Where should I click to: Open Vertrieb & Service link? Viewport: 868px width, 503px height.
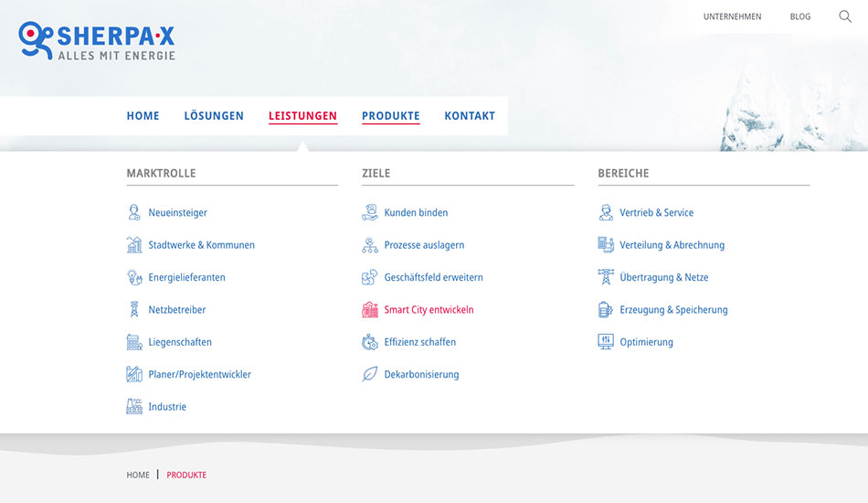click(656, 213)
